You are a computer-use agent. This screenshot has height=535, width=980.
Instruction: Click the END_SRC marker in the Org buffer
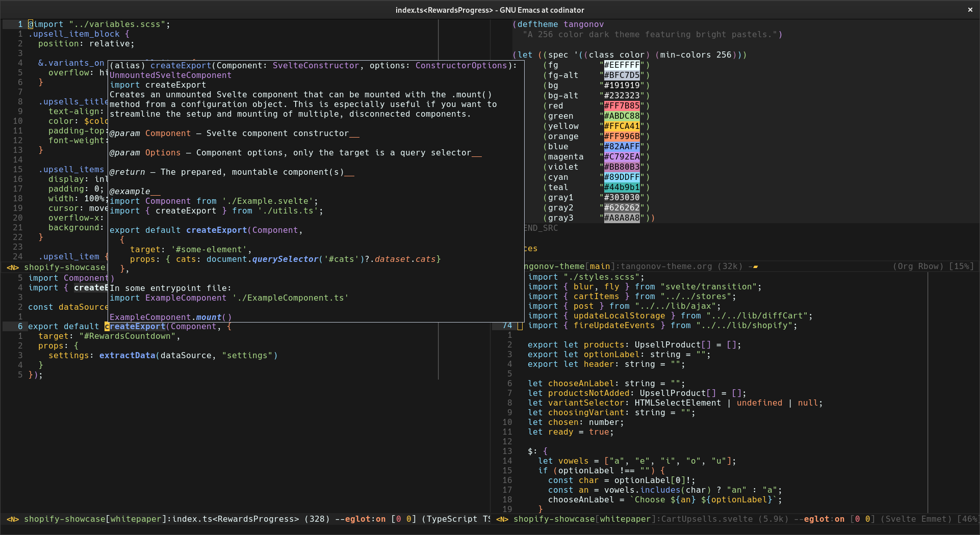pyautogui.click(x=541, y=228)
